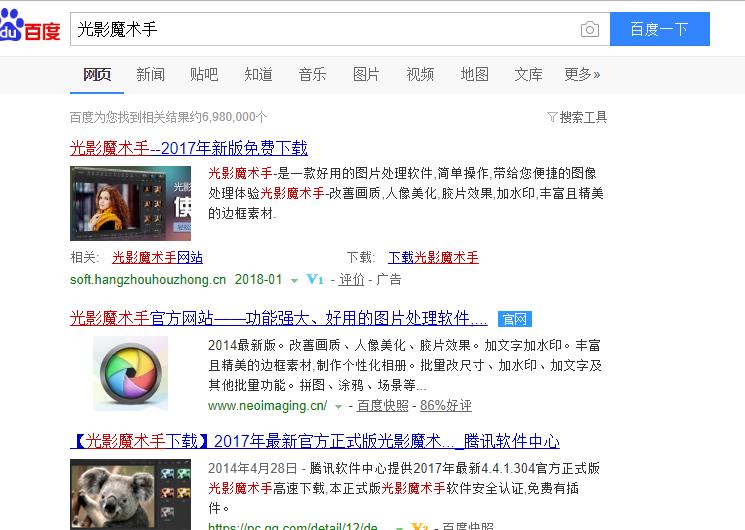
Task: Go to the 视频 tab
Action: pyautogui.click(x=420, y=74)
